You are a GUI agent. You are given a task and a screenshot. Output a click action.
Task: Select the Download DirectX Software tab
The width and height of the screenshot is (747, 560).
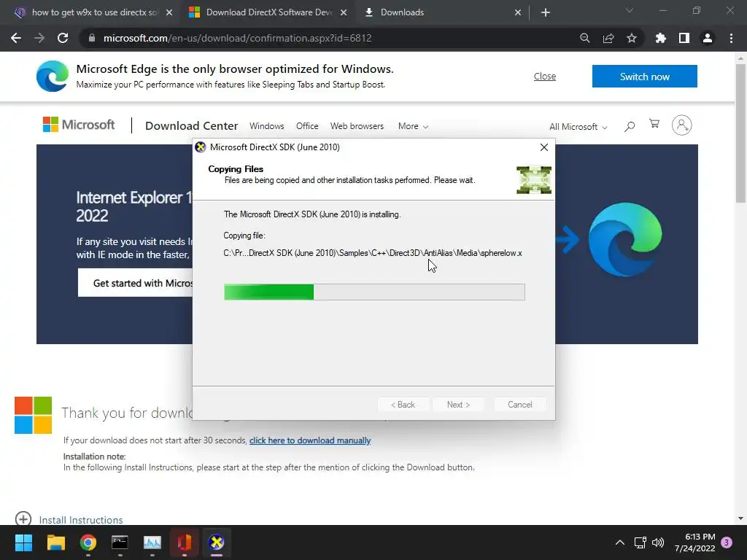(268, 12)
